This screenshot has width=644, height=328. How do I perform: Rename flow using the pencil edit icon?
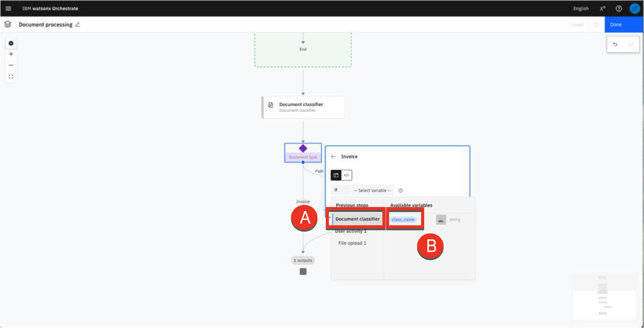(78, 25)
